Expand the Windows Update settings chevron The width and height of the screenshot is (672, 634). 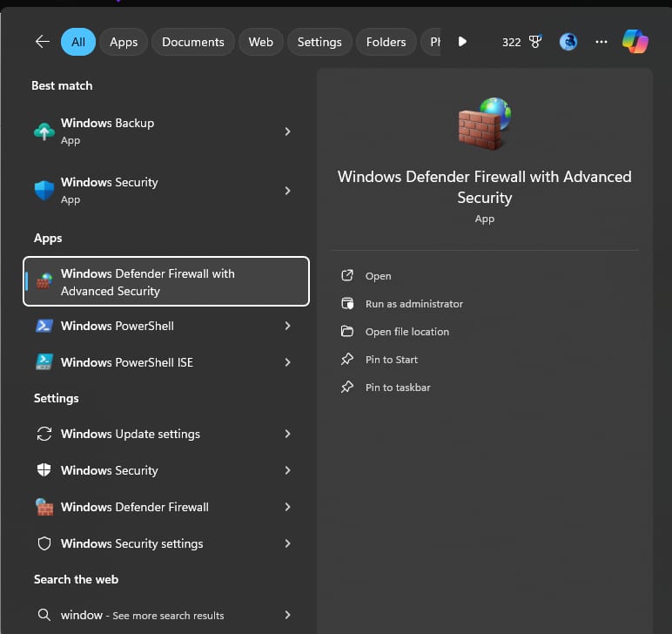[x=287, y=434]
